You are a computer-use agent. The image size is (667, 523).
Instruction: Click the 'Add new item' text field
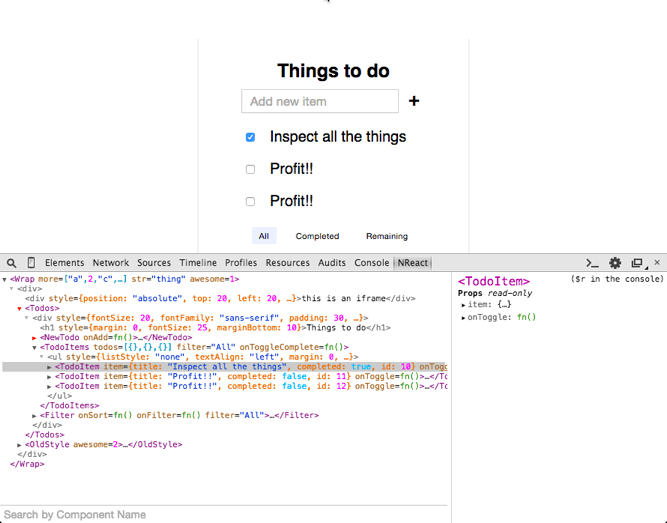coord(320,101)
